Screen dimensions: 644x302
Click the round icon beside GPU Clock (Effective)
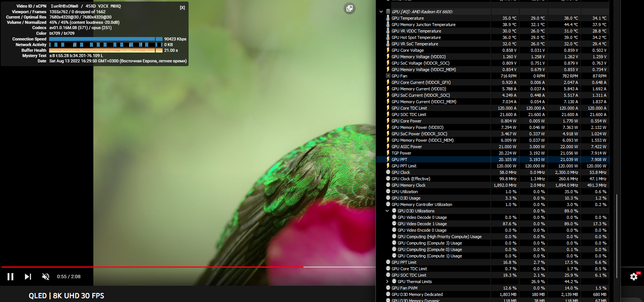coord(388,179)
